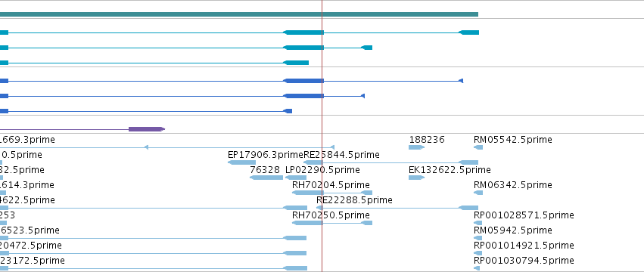Click the RM05542.5prime feature label
This screenshot has height=272, width=644.
(512, 140)
